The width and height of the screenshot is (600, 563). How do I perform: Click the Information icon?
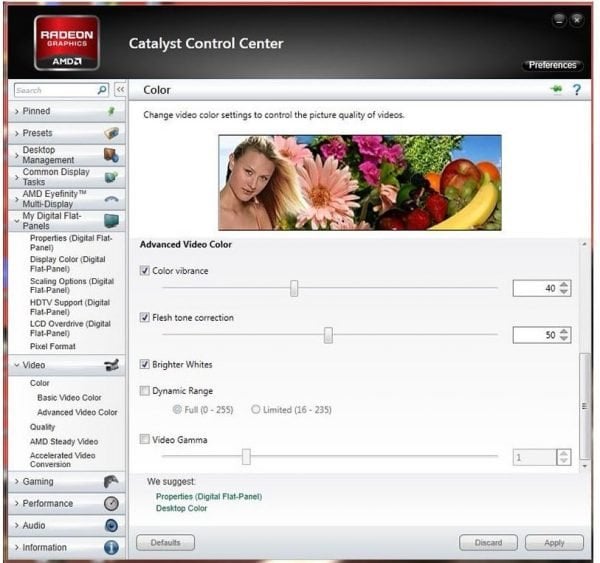click(111, 548)
